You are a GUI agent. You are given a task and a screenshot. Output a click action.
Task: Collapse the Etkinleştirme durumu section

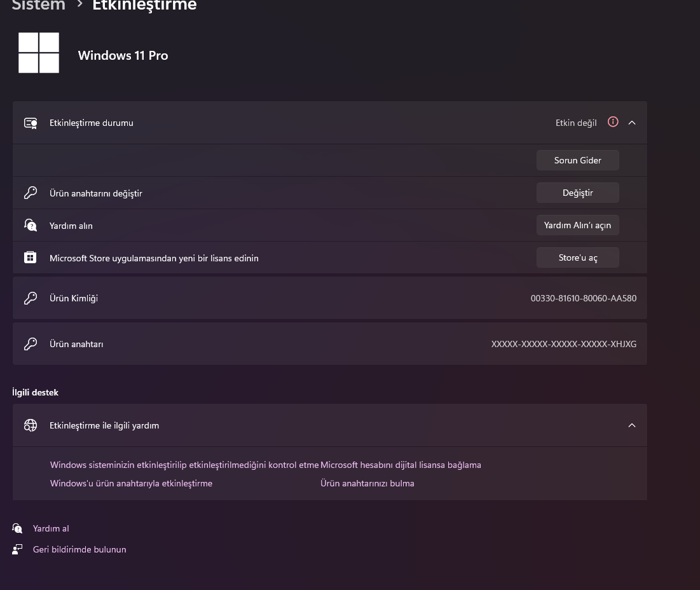point(632,123)
